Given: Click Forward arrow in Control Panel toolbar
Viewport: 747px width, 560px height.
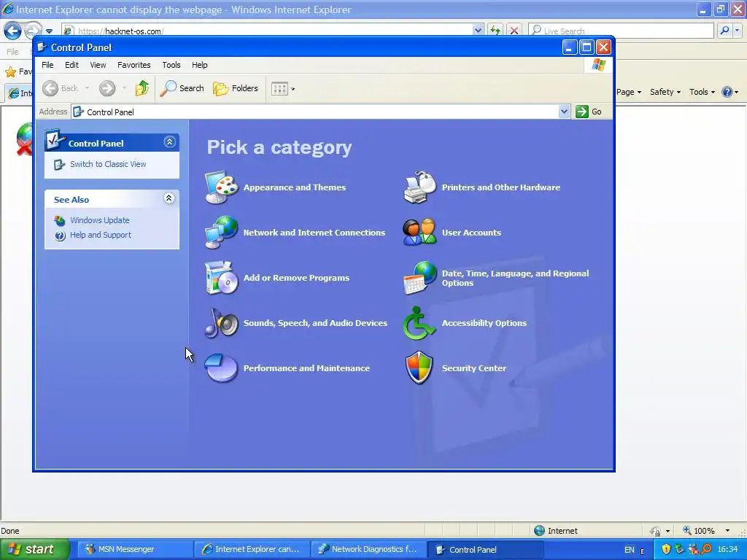Looking at the screenshot, I should point(107,88).
